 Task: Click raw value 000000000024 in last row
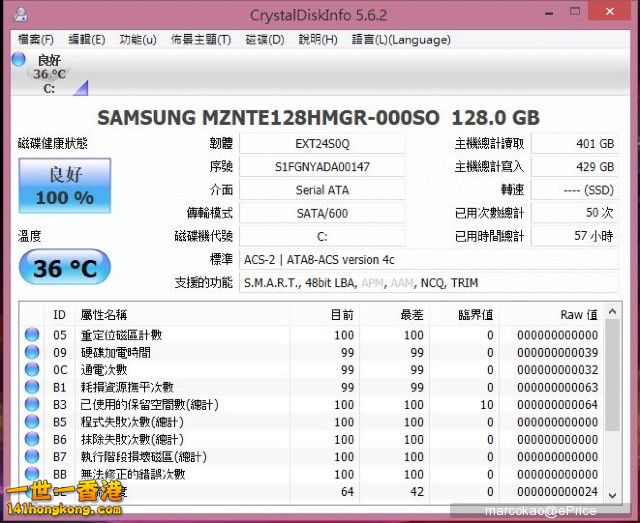558,492
